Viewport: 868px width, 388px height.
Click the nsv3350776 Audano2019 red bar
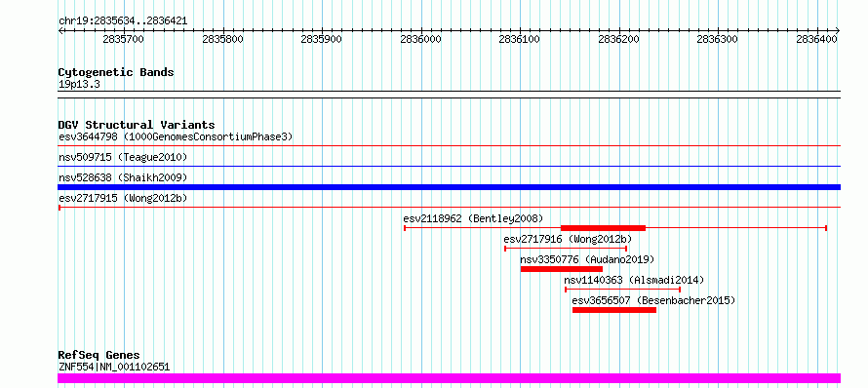click(562, 269)
